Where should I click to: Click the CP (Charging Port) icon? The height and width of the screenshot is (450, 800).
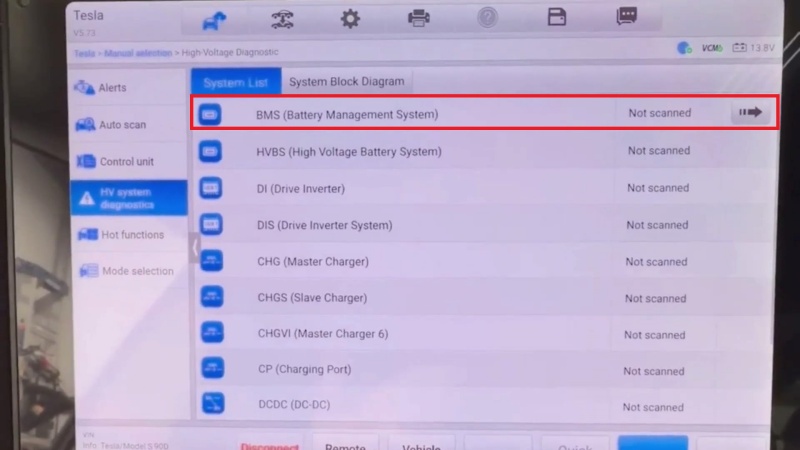[213, 368]
